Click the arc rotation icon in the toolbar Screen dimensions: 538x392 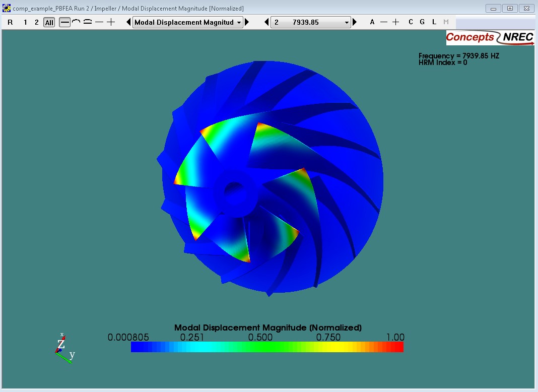pyautogui.click(x=77, y=22)
